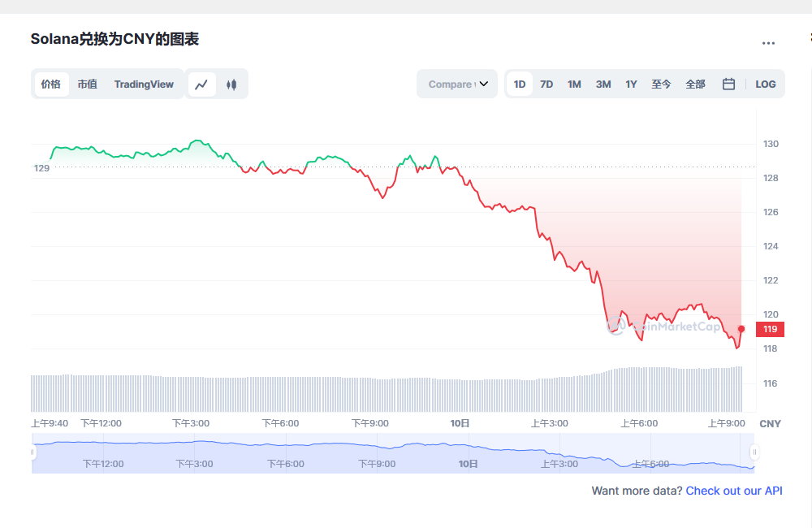The image size is (812, 528).
Task: Toggle the 至今 (year-to-date) range
Action: pyautogui.click(x=661, y=84)
